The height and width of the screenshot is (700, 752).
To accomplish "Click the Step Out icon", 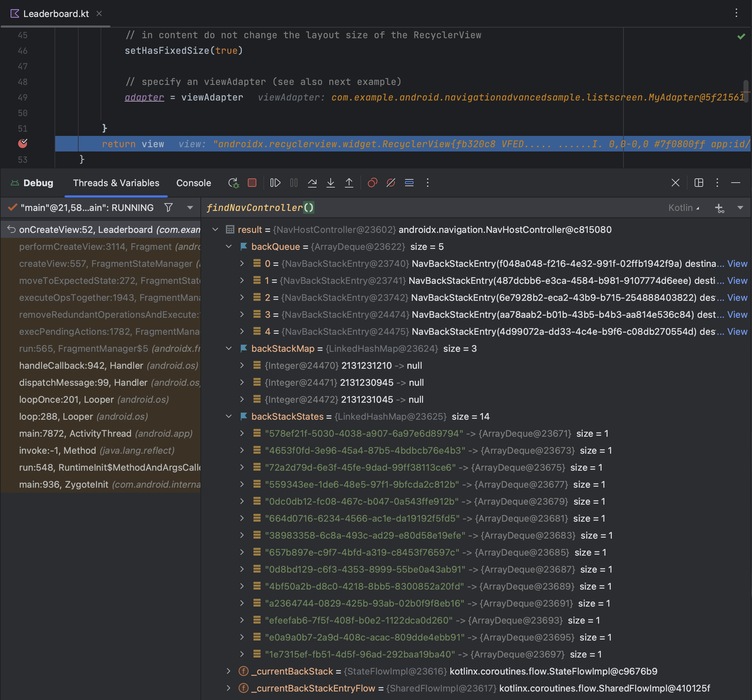I will coord(349,183).
